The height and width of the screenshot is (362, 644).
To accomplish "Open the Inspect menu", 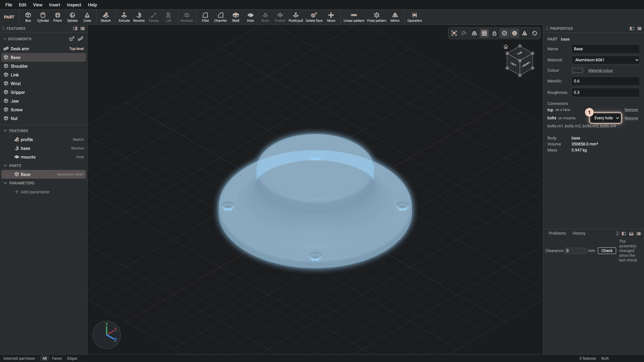I will 74,5.
